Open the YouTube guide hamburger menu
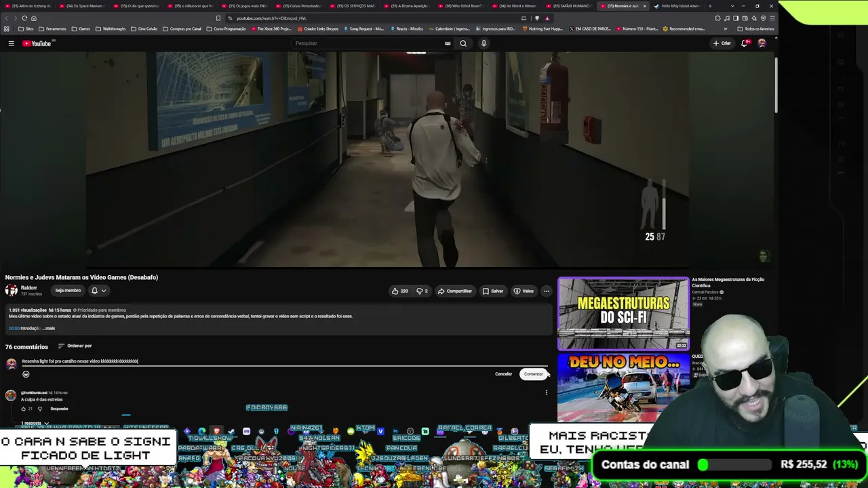The image size is (868, 488). coord(11,43)
